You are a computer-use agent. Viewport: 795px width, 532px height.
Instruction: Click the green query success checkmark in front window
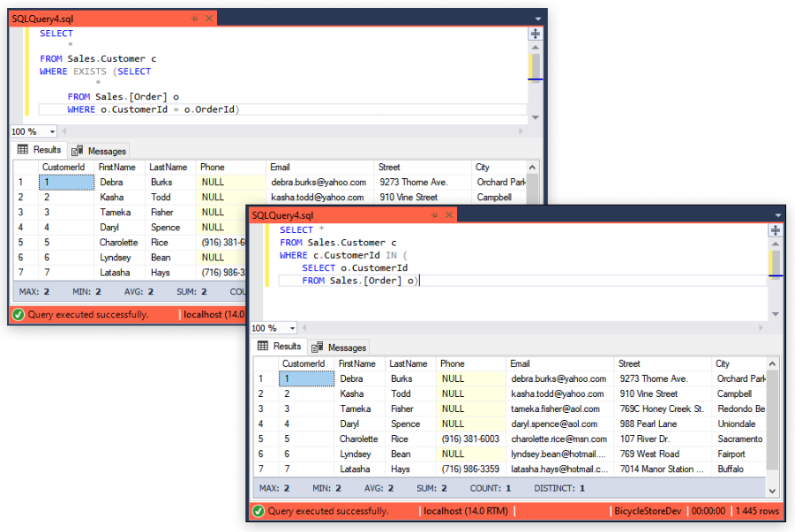click(258, 511)
